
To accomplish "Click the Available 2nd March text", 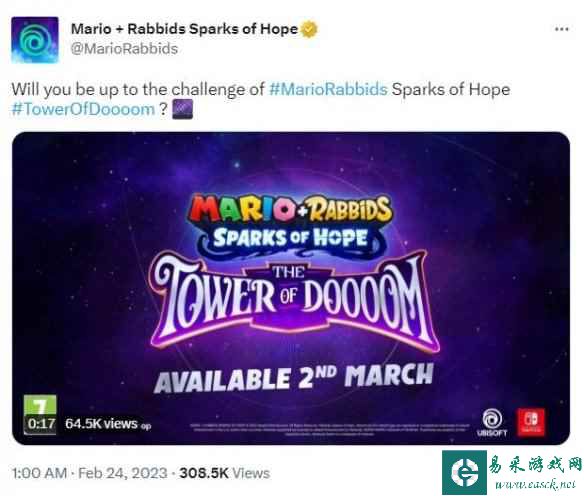I will click(294, 378).
